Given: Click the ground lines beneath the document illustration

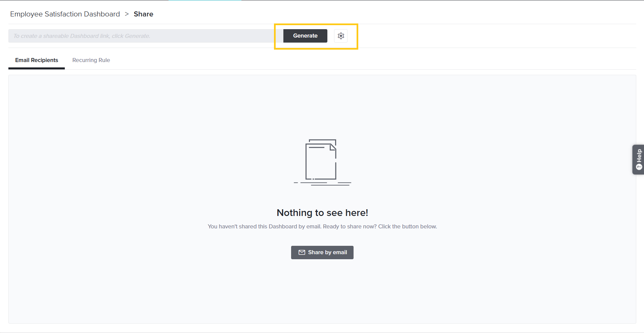Looking at the screenshot, I should (322, 183).
